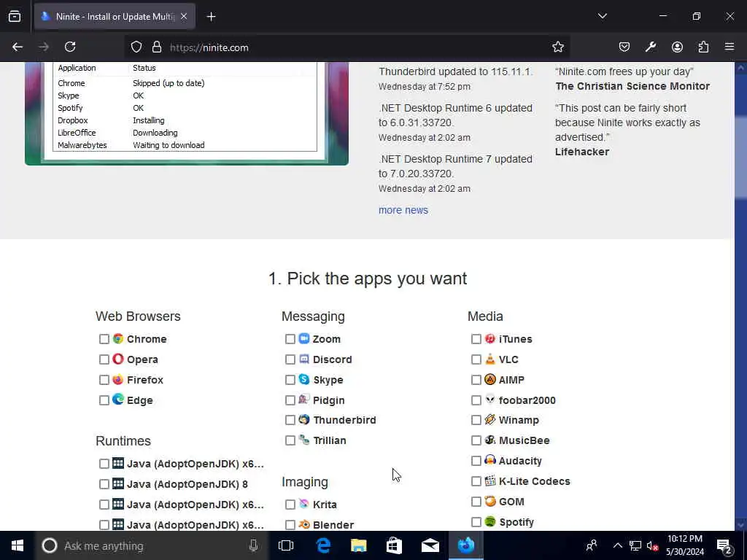
Task: Launch Edge from the taskbar
Action: coord(323,545)
